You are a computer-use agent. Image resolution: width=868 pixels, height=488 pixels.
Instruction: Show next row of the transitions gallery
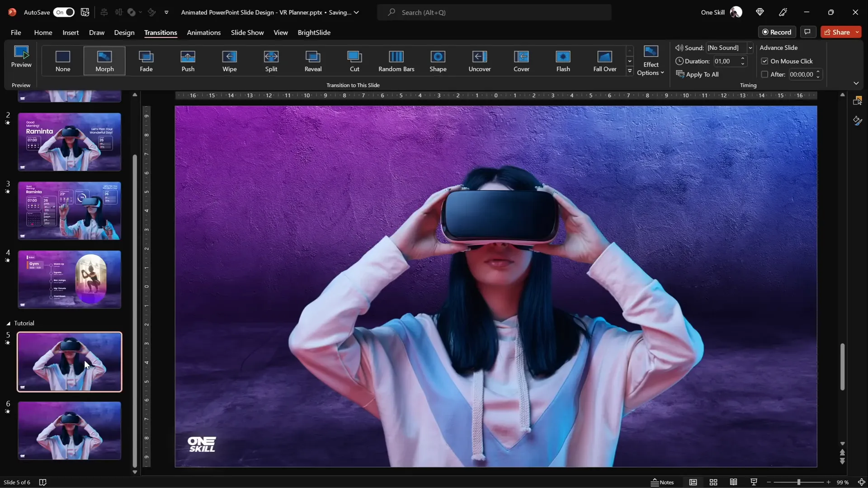(630, 61)
